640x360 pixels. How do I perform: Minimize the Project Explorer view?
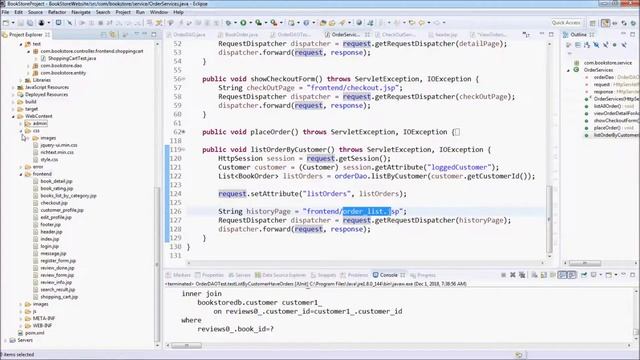pos(144,34)
